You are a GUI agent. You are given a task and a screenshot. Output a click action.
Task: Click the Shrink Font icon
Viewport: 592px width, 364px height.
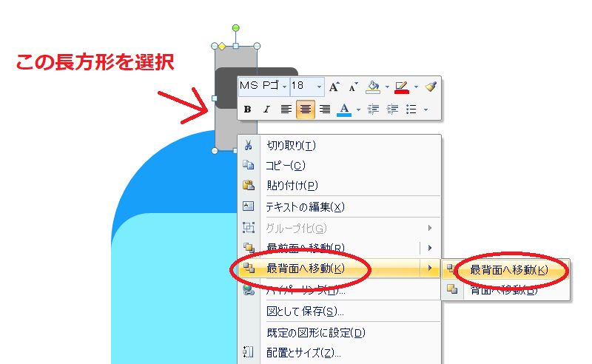point(353,87)
